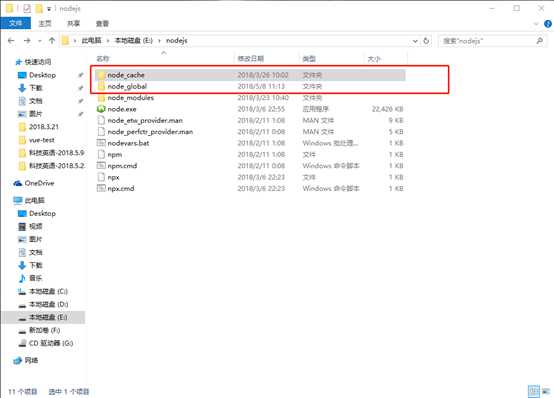Open the 文件 ribbon tab
554x398 pixels.
click(16, 23)
